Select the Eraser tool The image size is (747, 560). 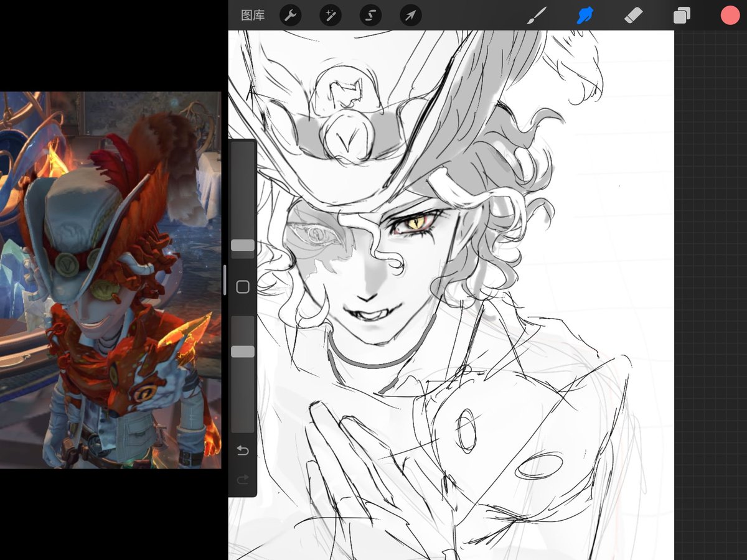click(x=632, y=16)
